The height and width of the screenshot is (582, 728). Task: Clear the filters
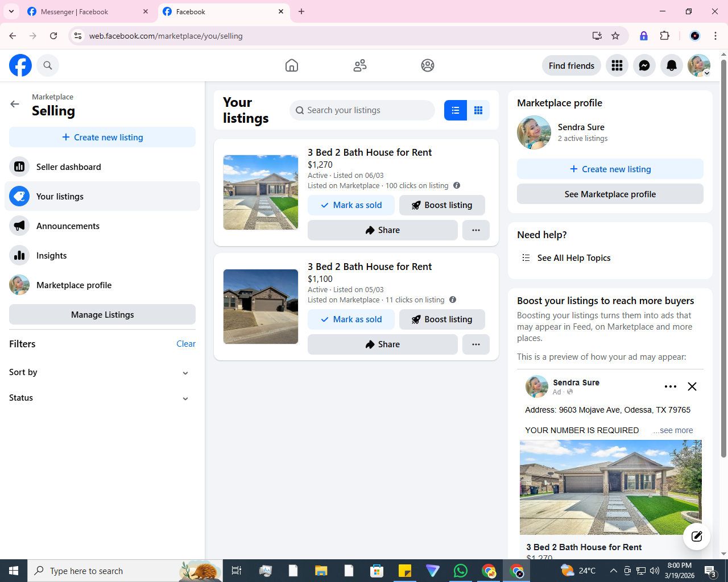click(x=186, y=344)
